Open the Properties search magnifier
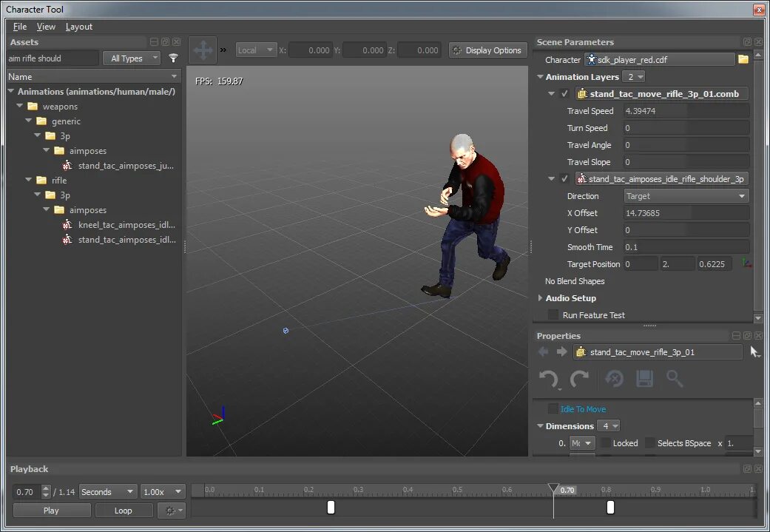The image size is (770, 532). 675,379
